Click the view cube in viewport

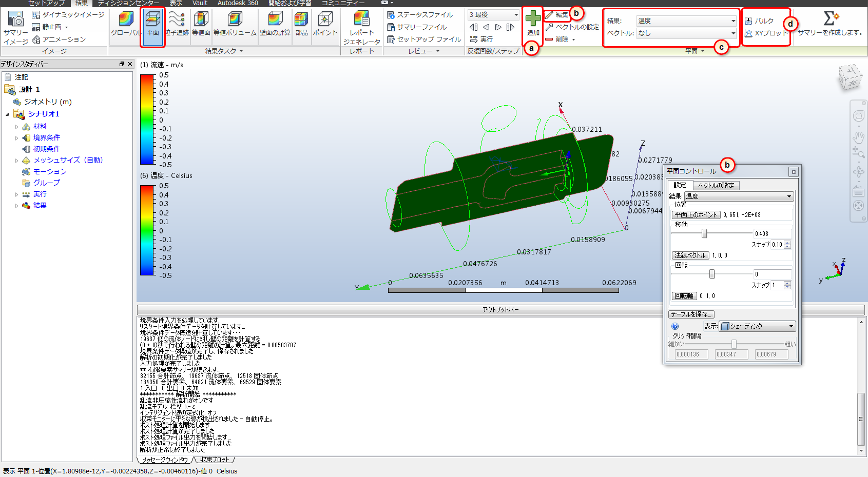pyautogui.click(x=850, y=77)
